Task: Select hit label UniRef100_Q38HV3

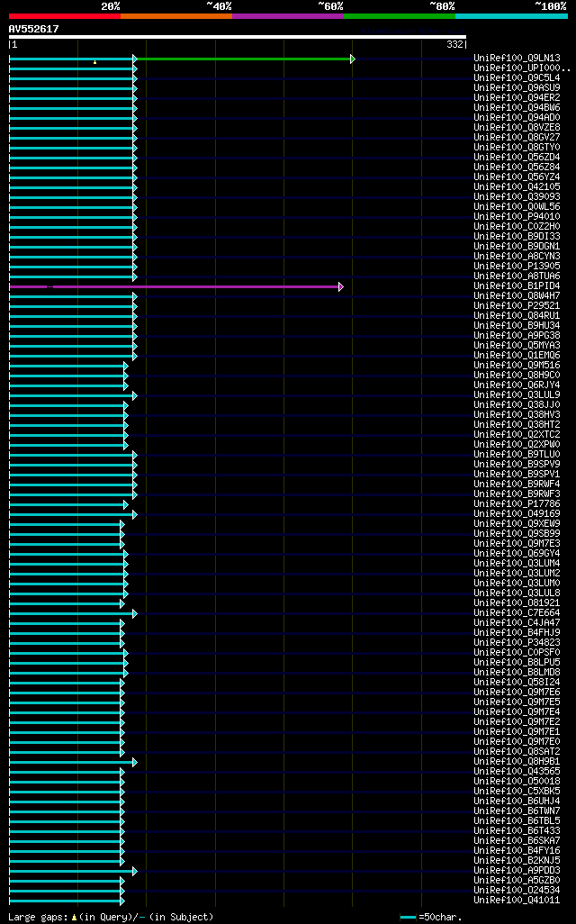Action: tap(517, 415)
